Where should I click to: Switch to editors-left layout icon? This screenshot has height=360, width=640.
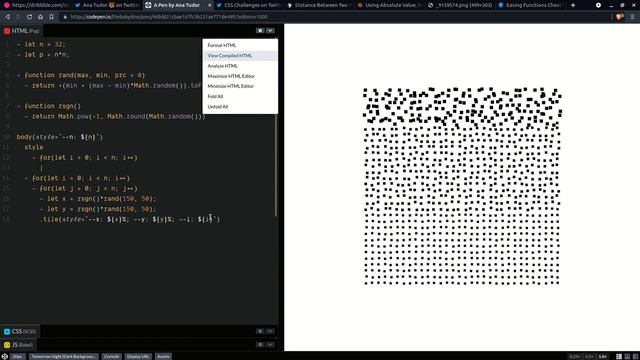[619, 356]
